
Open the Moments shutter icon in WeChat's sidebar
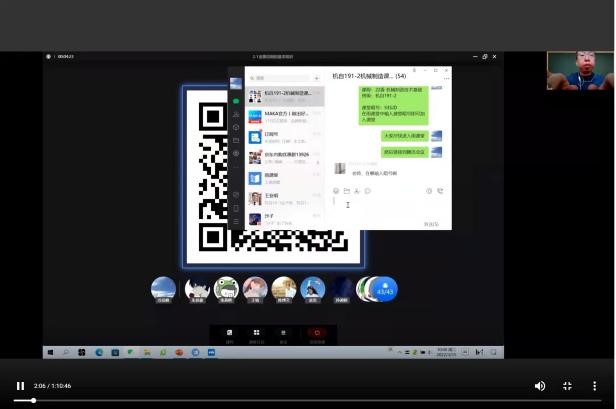236,153
